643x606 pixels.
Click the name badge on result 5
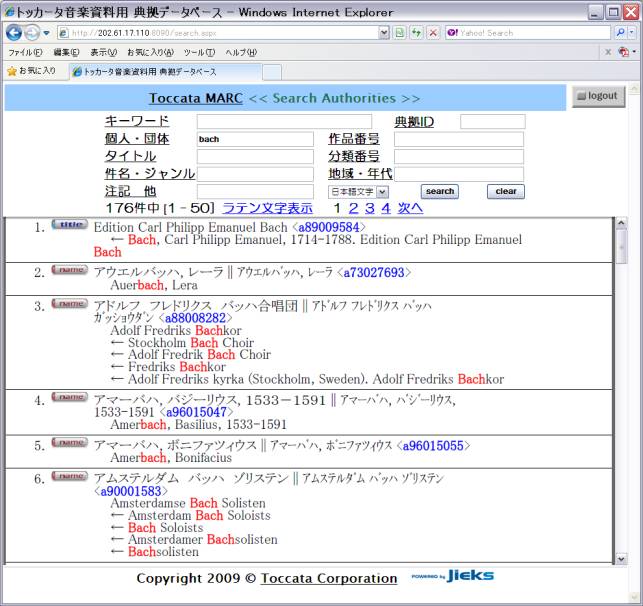(x=69, y=442)
